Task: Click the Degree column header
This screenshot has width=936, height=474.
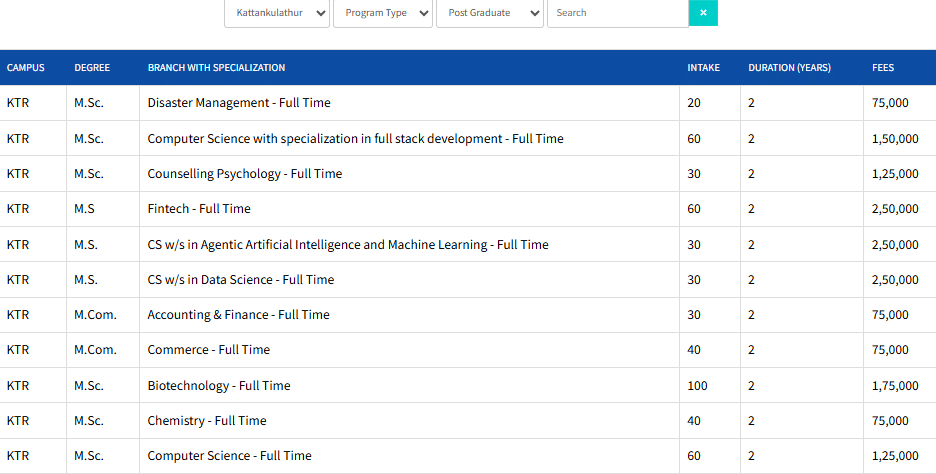Action: [x=92, y=68]
